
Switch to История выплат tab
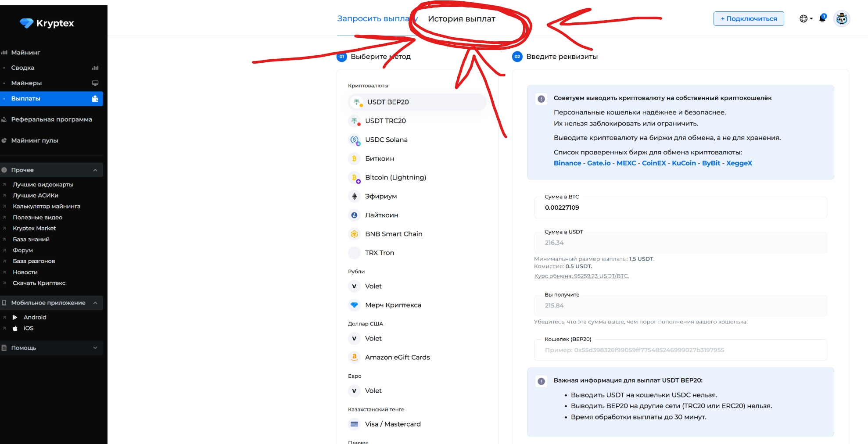coord(462,18)
